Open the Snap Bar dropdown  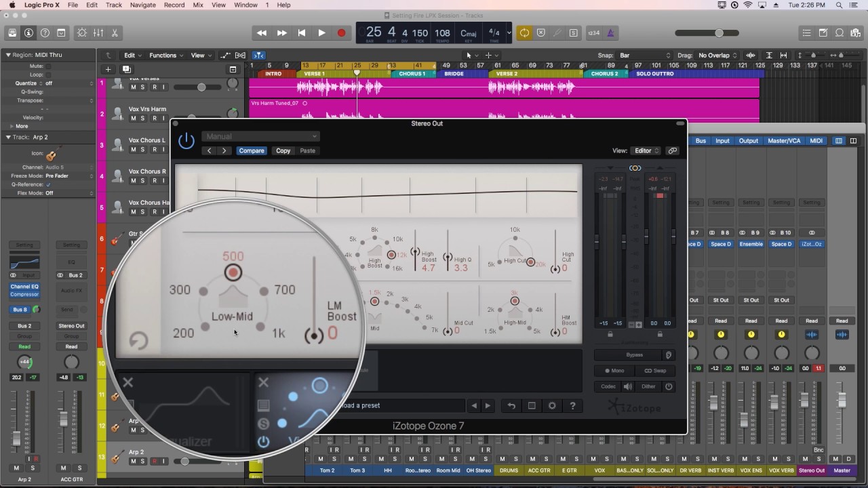644,56
